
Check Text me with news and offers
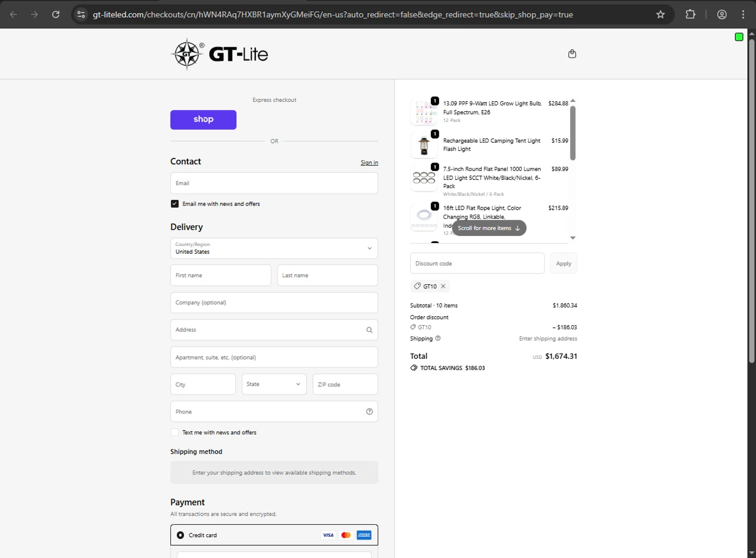(x=175, y=432)
